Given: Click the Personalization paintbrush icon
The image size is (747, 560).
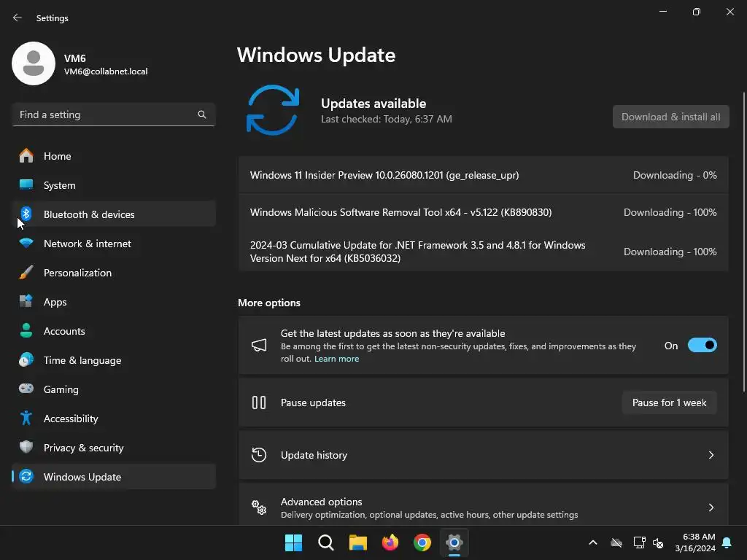Looking at the screenshot, I should pyautogui.click(x=26, y=273).
